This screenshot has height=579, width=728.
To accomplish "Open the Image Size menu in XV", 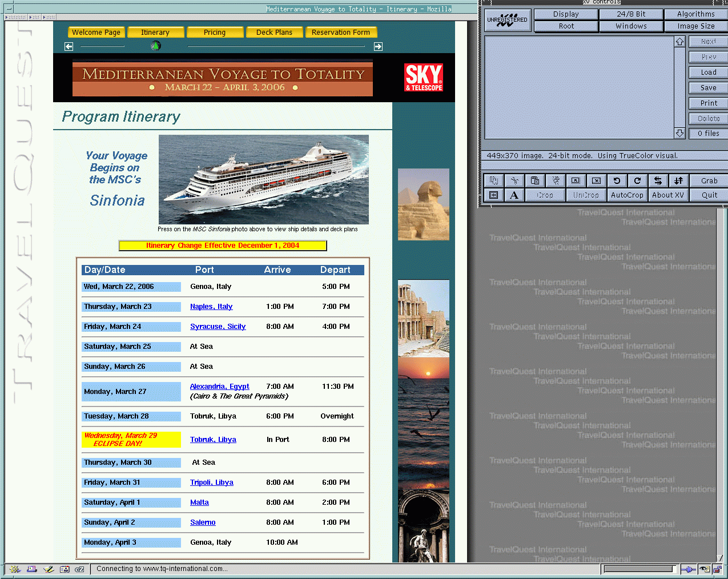I will coord(695,26).
